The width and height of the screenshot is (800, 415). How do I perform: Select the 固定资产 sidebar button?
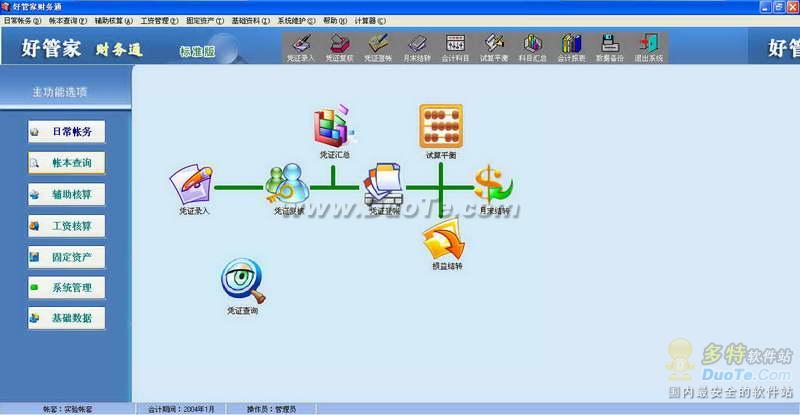click(x=67, y=257)
